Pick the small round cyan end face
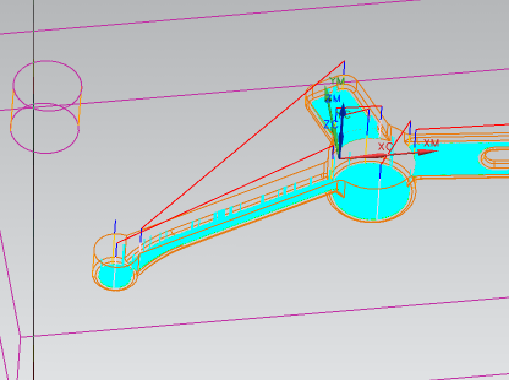 point(115,275)
